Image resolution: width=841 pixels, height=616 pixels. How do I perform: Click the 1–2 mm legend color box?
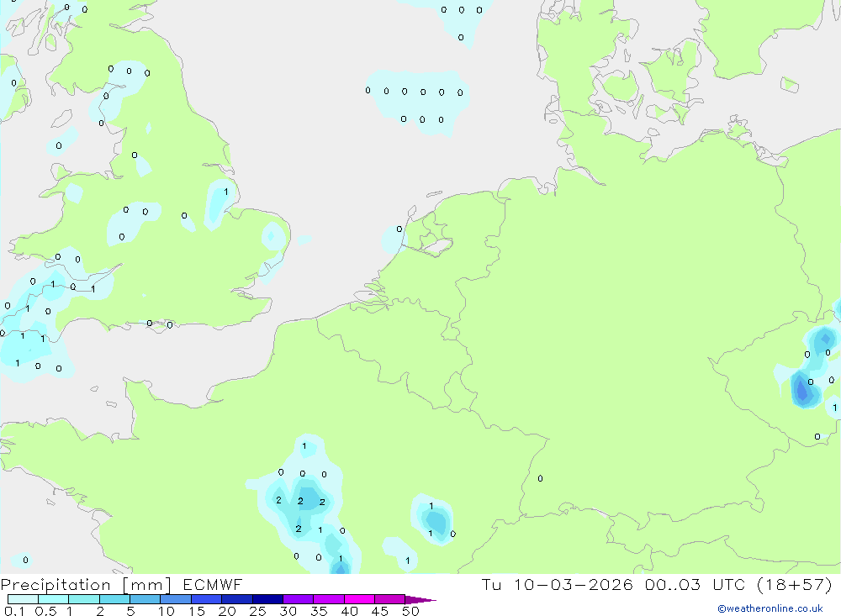84,599
